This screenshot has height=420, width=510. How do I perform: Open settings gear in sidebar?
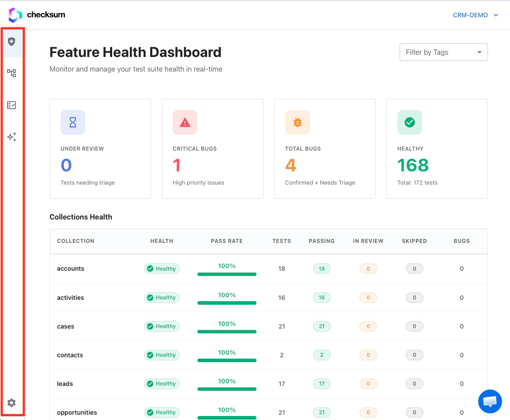click(x=12, y=403)
